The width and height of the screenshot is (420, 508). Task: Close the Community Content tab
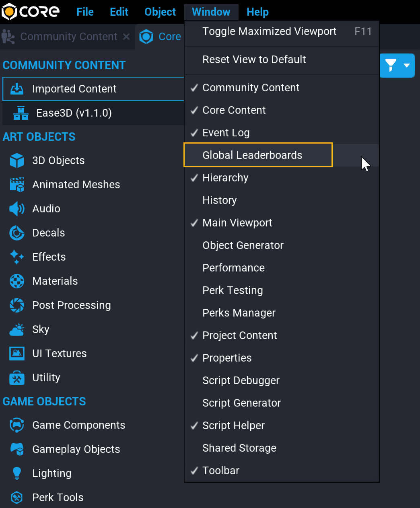click(x=126, y=37)
